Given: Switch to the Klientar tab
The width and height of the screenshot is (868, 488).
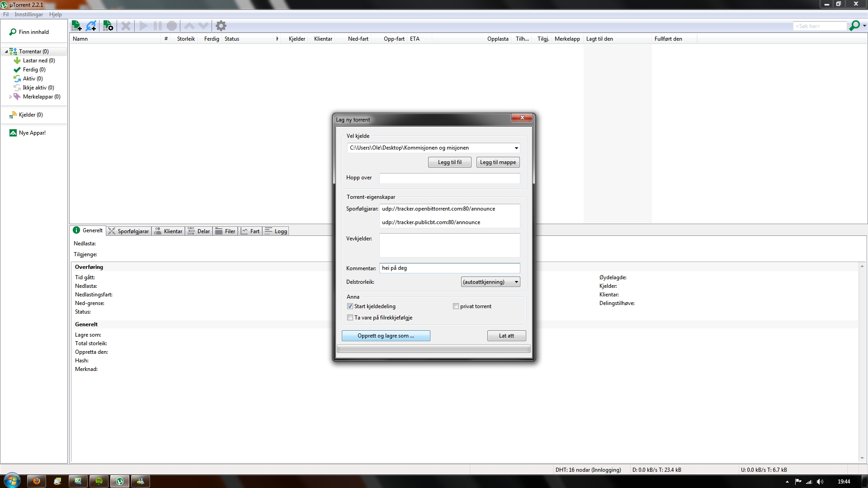Looking at the screenshot, I should (168, 231).
